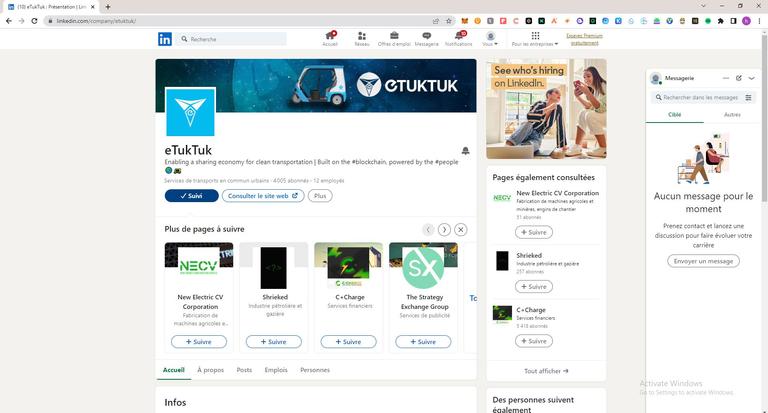Open Messagerie in top navigation
Image resolution: width=768 pixels, height=413 pixels.
[427, 39]
